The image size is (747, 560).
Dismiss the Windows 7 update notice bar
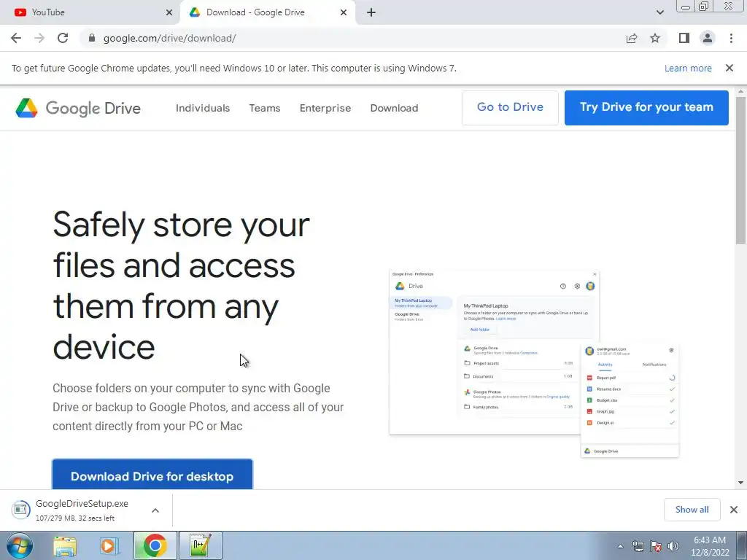coord(729,68)
